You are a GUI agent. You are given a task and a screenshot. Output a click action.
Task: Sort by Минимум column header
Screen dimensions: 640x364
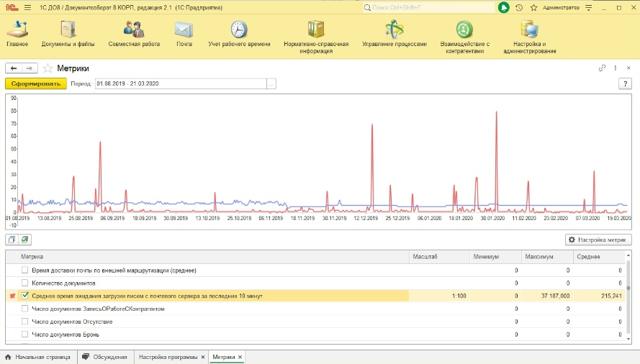pyautogui.click(x=495, y=257)
